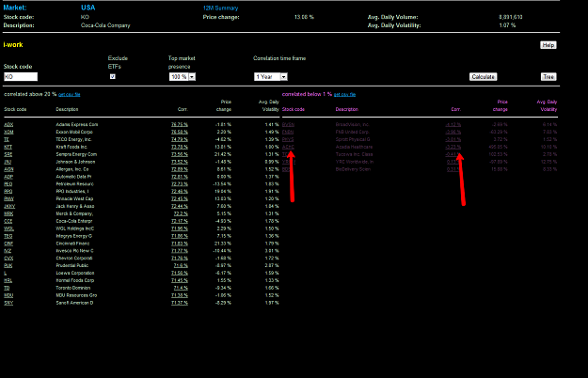
Task: Click BroadVision's -4.12 % correlation link
Action: (453, 124)
